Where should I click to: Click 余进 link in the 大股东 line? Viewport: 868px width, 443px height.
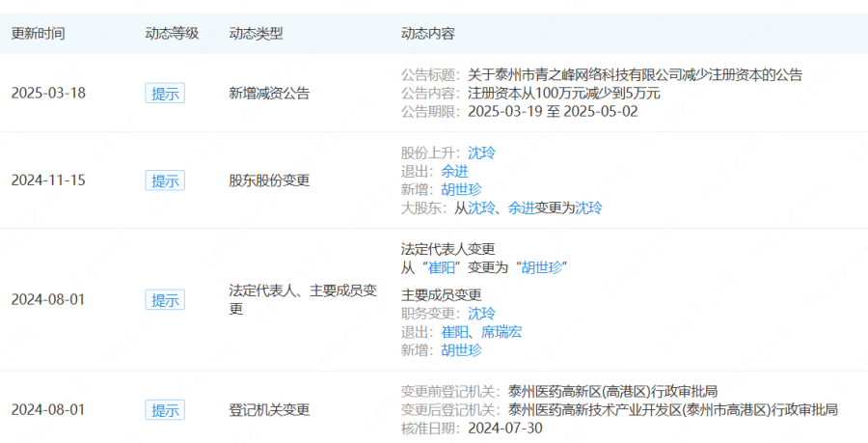(522, 208)
